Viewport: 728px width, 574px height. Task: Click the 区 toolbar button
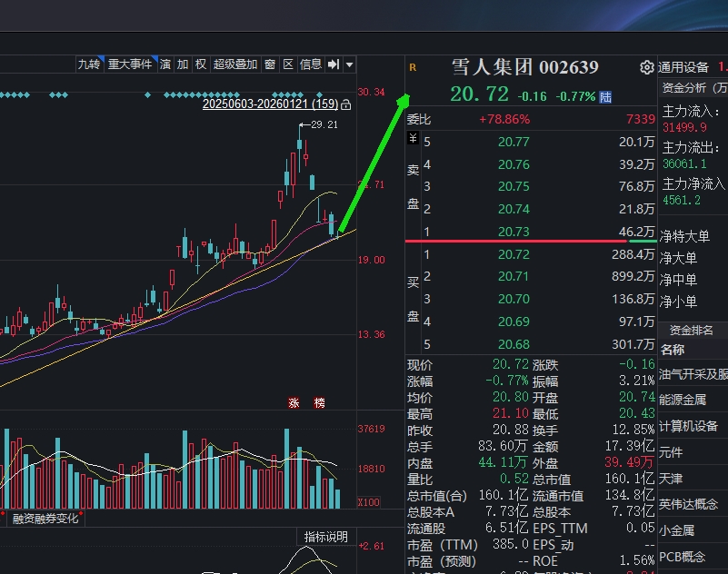tap(288, 64)
